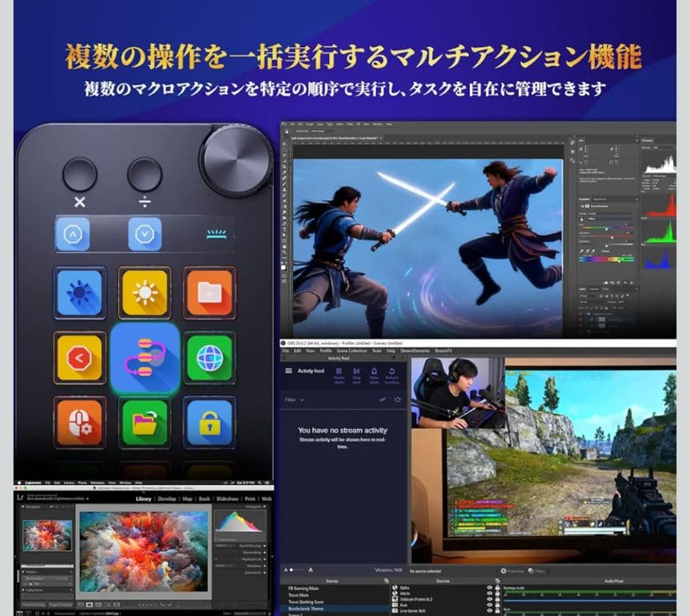Select the FB Gaming Main scene

pos(303,588)
